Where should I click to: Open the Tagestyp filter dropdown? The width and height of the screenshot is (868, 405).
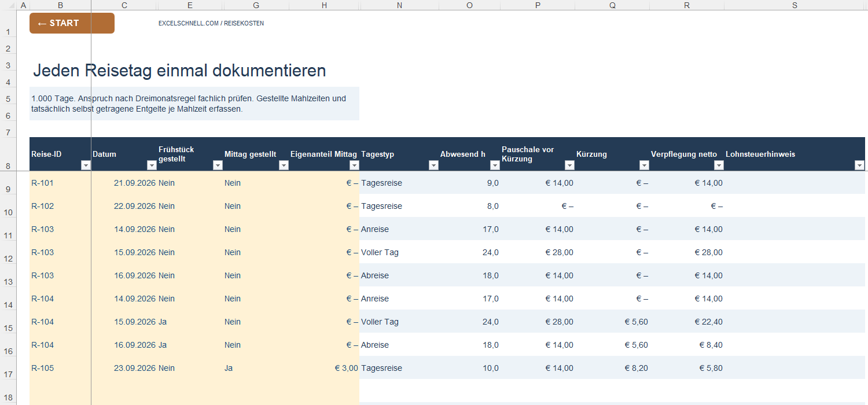click(x=433, y=165)
